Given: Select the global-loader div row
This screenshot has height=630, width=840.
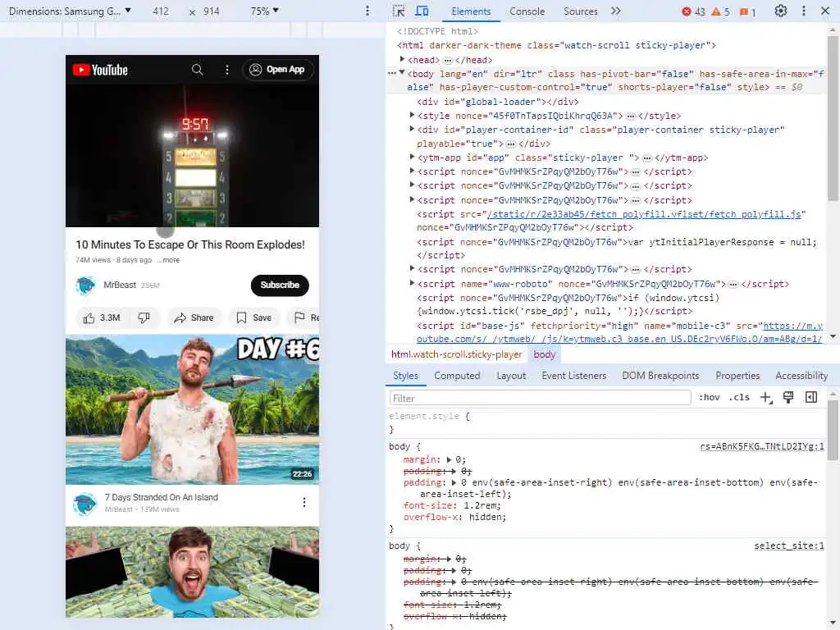Looking at the screenshot, I should tap(498, 102).
